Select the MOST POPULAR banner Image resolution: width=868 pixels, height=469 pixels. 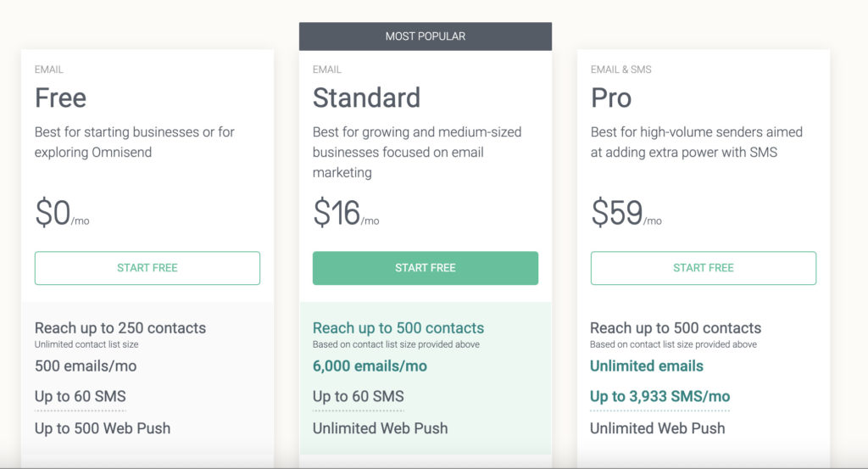[x=426, y=36]
